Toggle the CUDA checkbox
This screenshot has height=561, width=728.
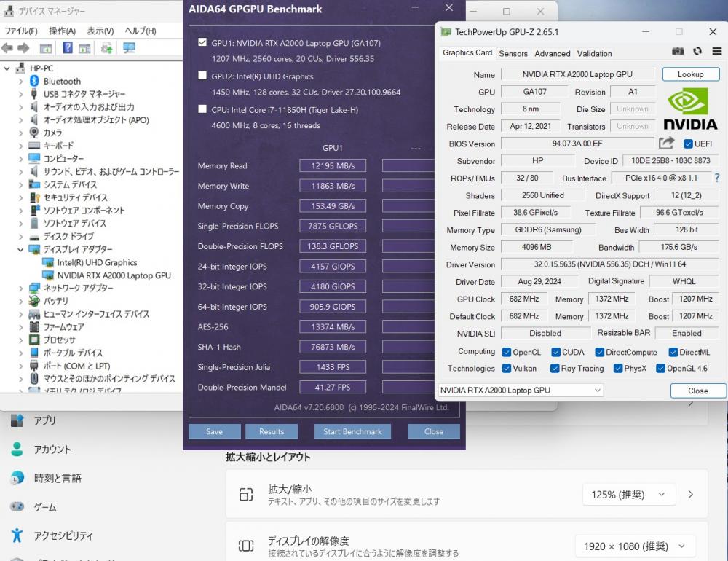pos(555,353)
